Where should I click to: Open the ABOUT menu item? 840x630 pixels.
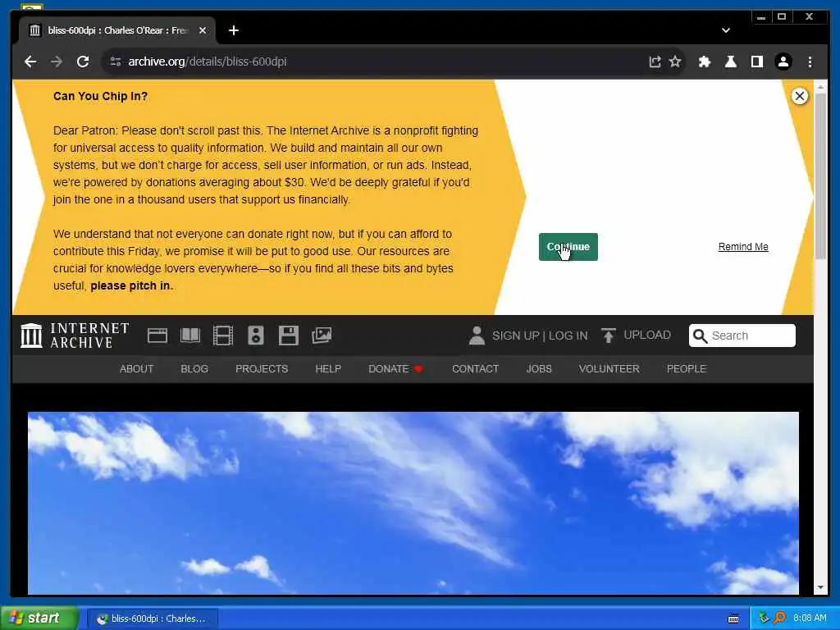pos(137,369)
